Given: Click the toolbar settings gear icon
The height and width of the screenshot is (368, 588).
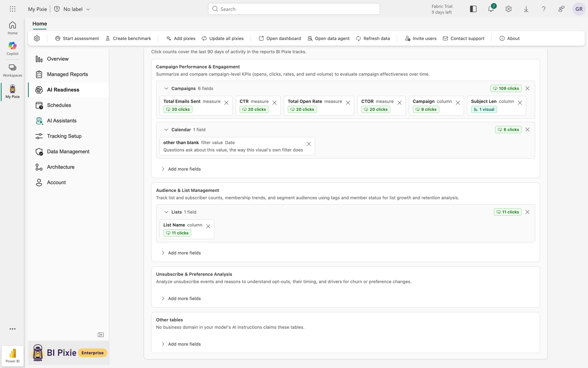Looking at the screenshot, I should point(37,38).
